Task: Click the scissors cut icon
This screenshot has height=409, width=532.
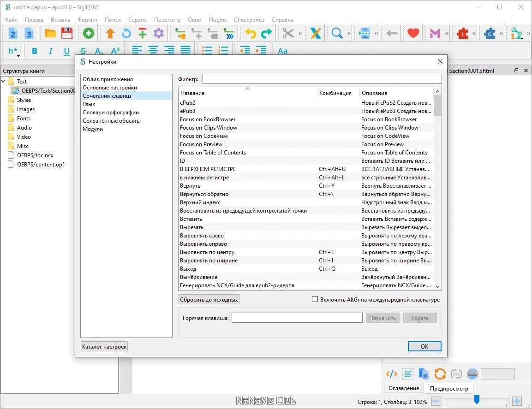Action: click(x=288, y=33)
